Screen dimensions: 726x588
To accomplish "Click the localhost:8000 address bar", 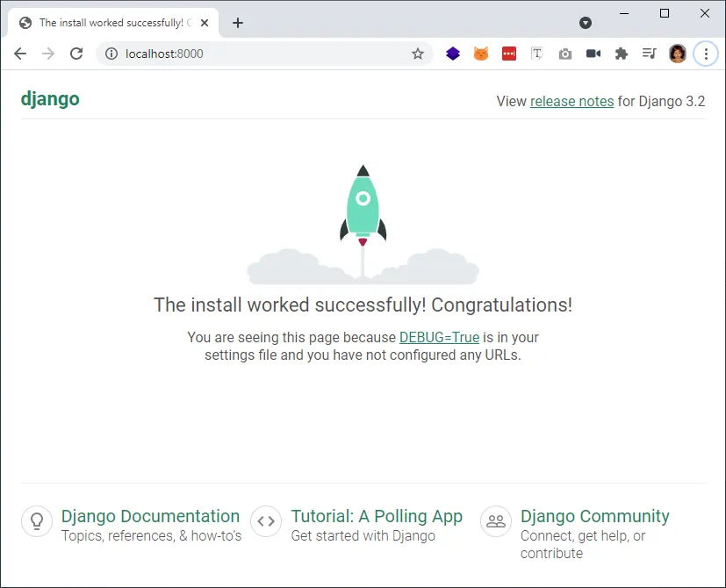I will 264,54.
